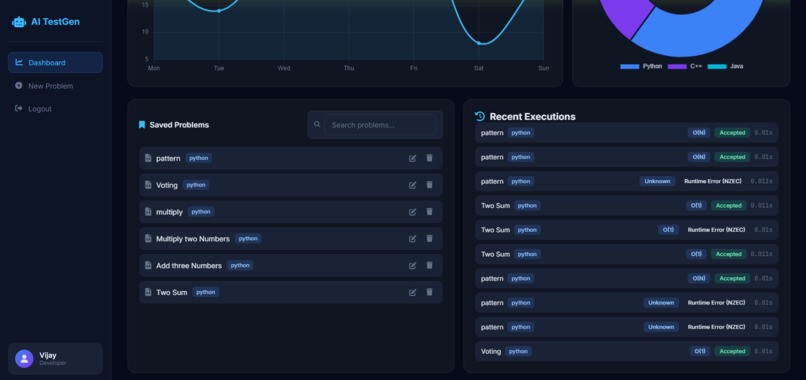
Task: Click the Vijay Developer profile card
Action: [56, 359]
